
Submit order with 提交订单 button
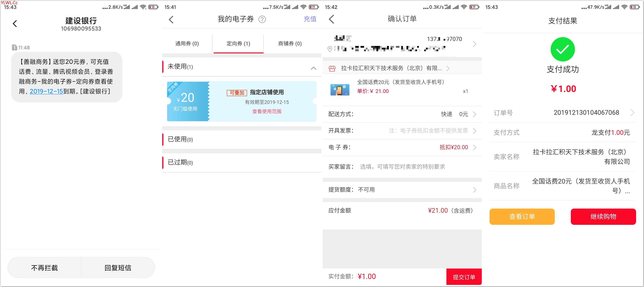point(464,277)
